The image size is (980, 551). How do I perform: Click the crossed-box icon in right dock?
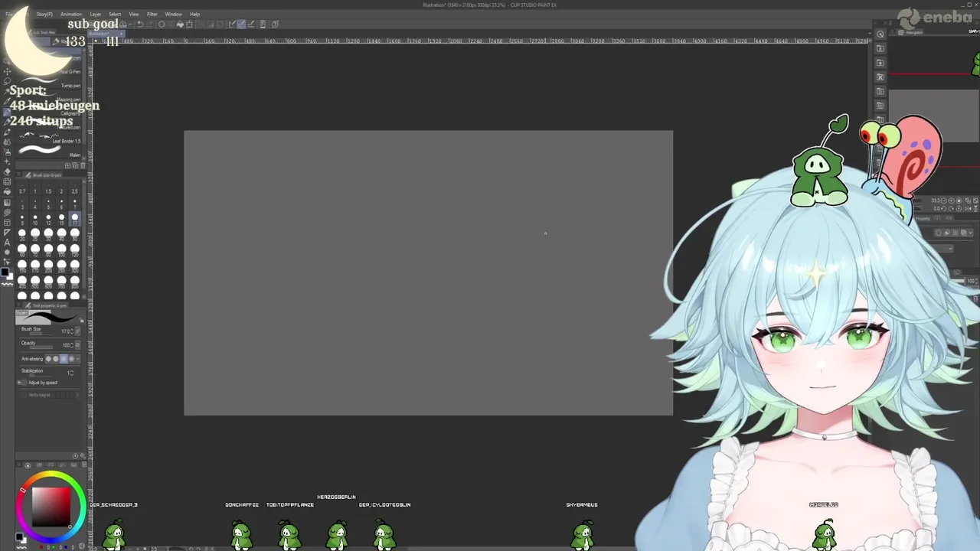point(880,77)
